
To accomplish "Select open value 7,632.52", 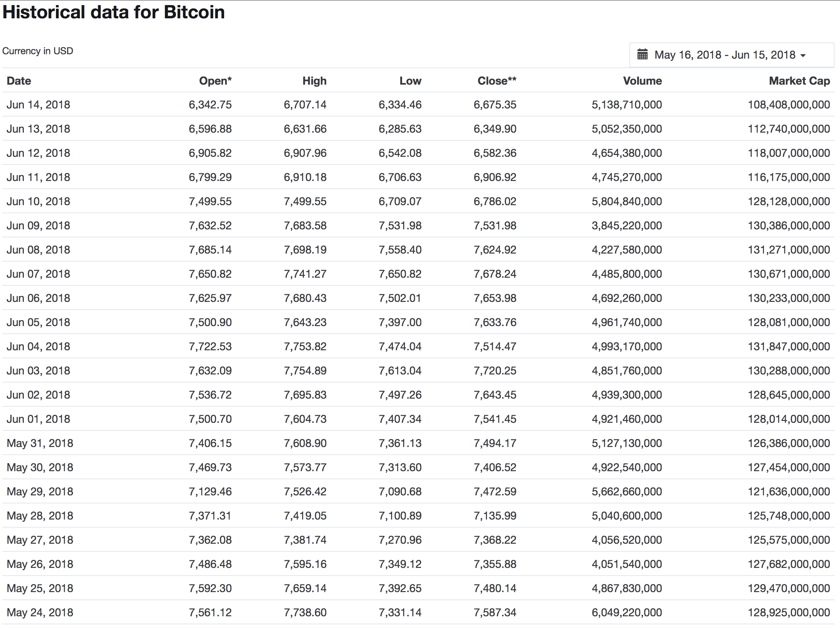I will pyautogui.click(x=210, y=225).
